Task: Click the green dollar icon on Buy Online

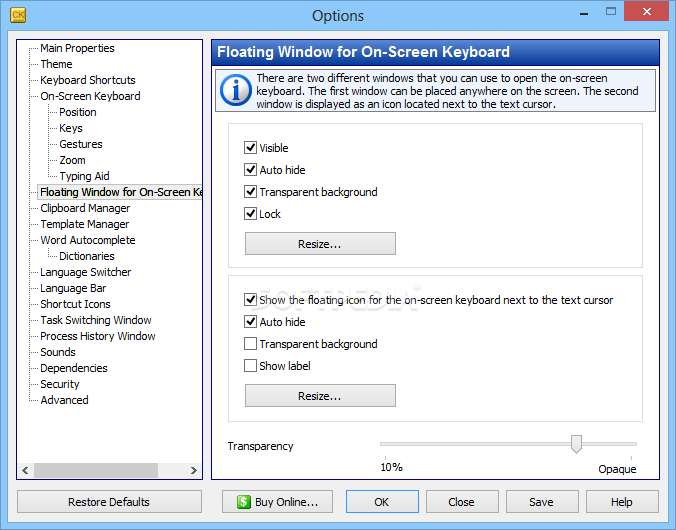Action: pyautogui.click(x=244, y=502)
